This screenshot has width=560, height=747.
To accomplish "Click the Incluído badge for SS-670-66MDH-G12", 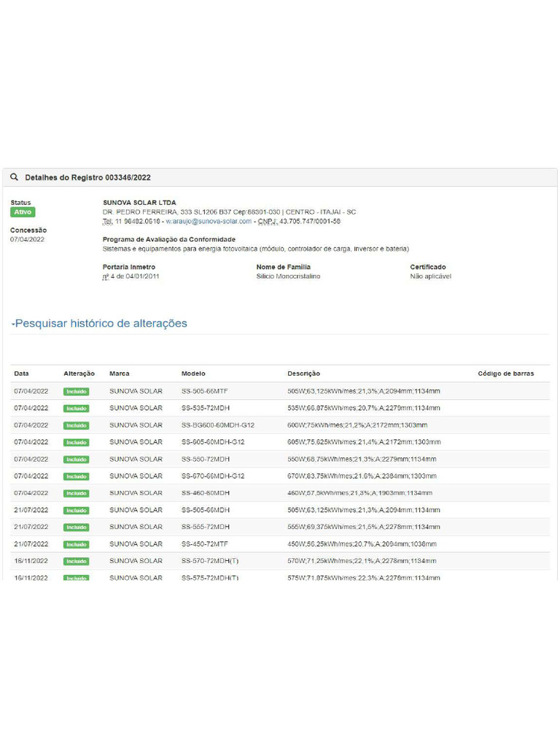I will point(76,476).
